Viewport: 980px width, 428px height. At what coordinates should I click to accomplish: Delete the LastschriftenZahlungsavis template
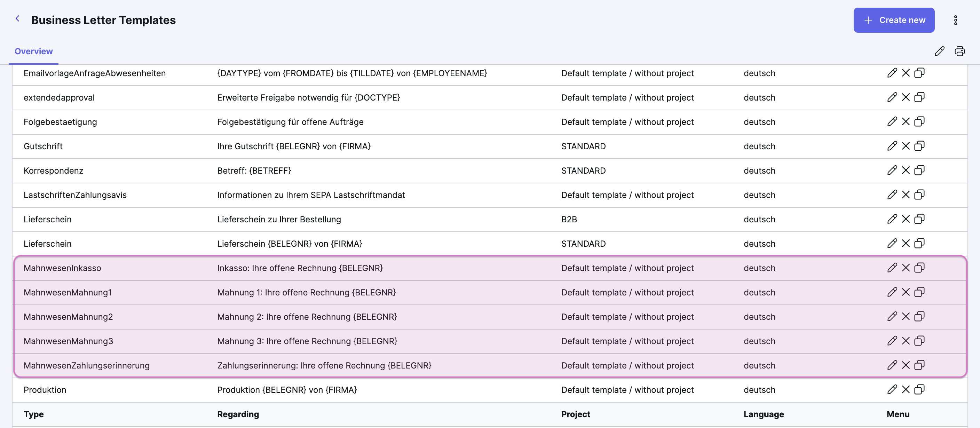(906, 195)
